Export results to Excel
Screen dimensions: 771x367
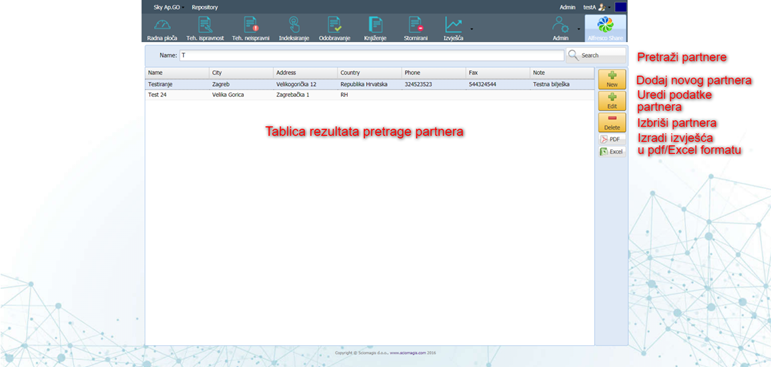(x=612, y=152)
